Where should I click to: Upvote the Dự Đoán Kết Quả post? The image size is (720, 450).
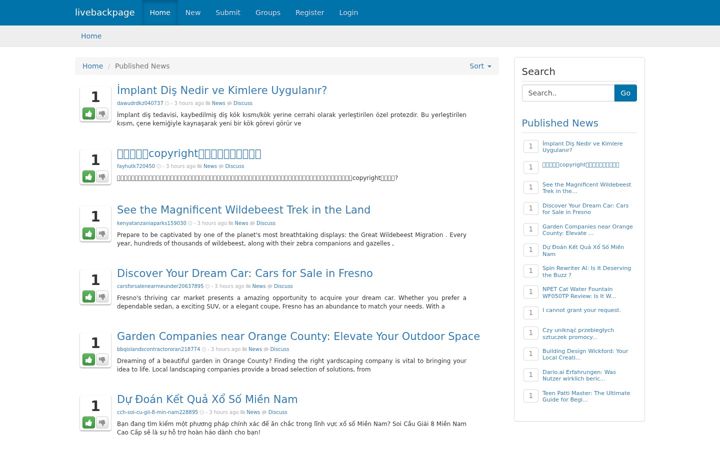(89, 422)
